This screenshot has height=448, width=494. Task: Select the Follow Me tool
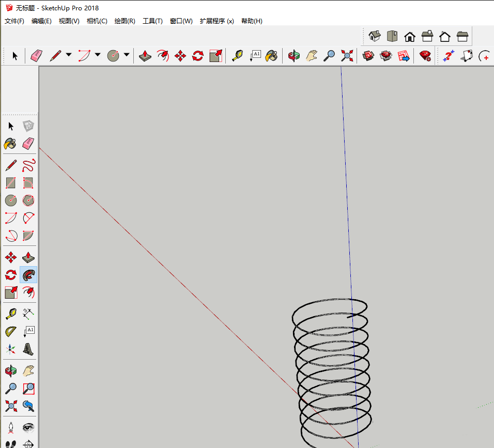tap(28, 275)
